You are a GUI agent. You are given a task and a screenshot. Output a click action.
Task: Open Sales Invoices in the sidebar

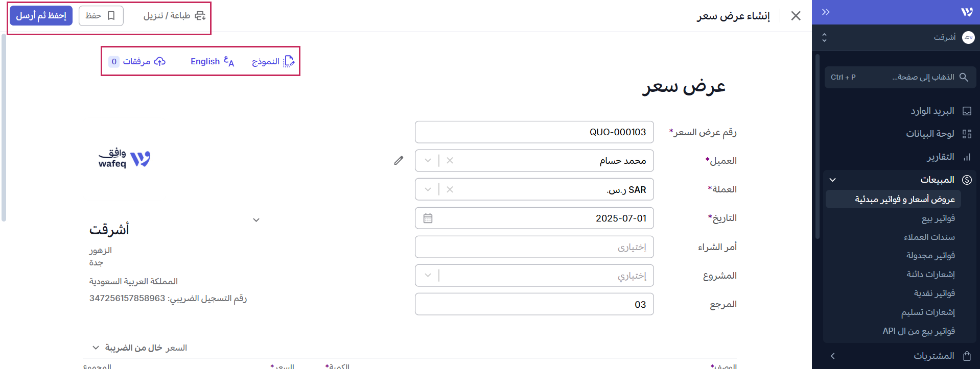tap(938, 218)
